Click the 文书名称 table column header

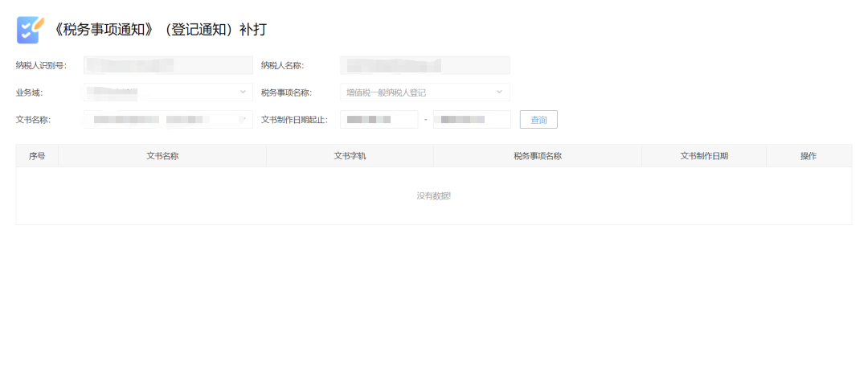coord(162,156)
